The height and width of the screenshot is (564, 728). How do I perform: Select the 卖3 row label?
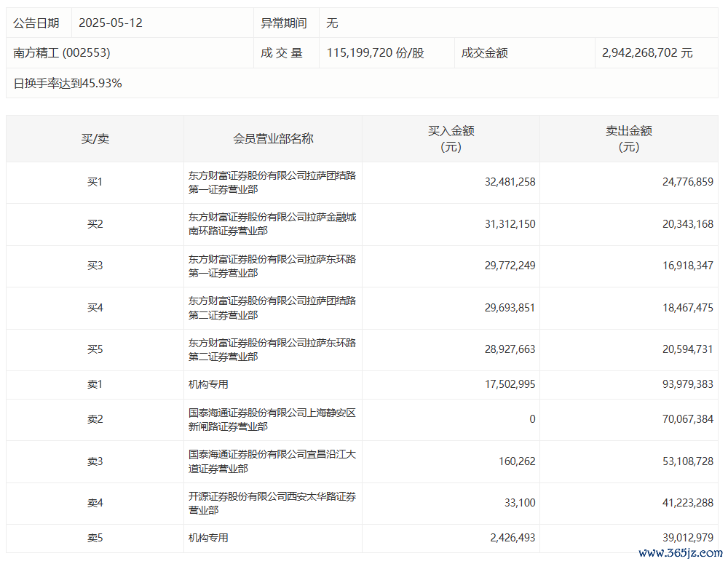tap(95, 461)
